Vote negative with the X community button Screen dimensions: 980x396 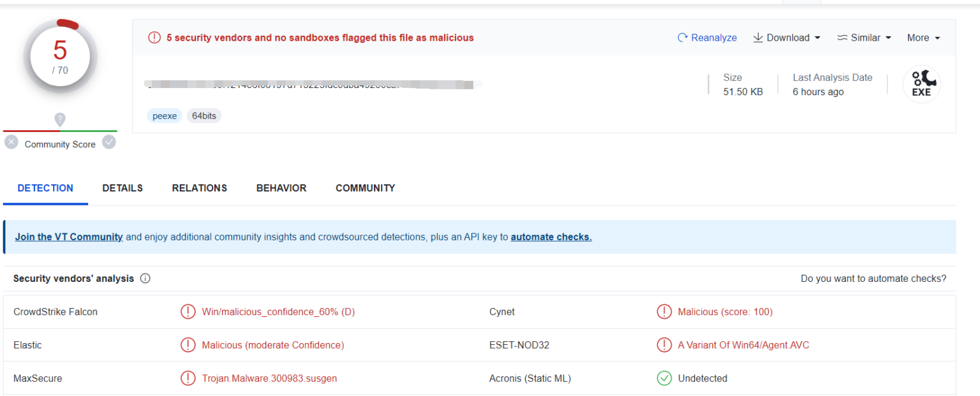(11, 142)
